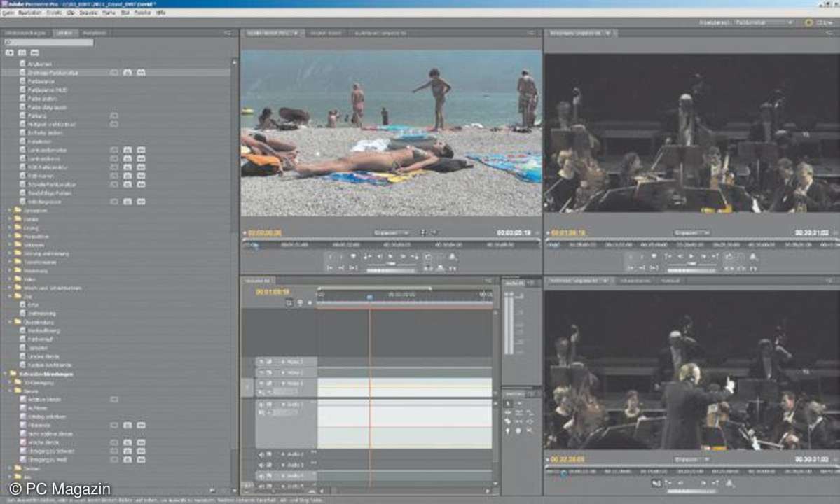Toggle loop playback in Source monitor
Screen dimensions: 840x504
click(x=427, y=257)
